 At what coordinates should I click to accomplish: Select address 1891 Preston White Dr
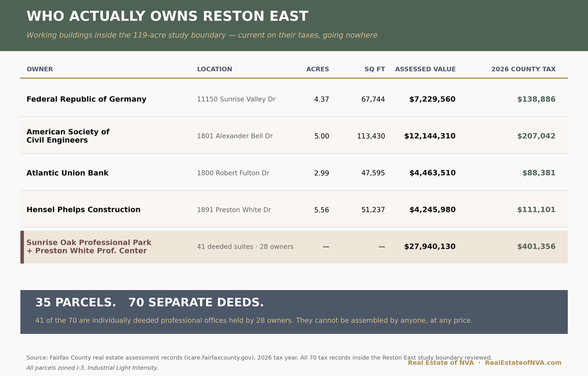point(234,210)
